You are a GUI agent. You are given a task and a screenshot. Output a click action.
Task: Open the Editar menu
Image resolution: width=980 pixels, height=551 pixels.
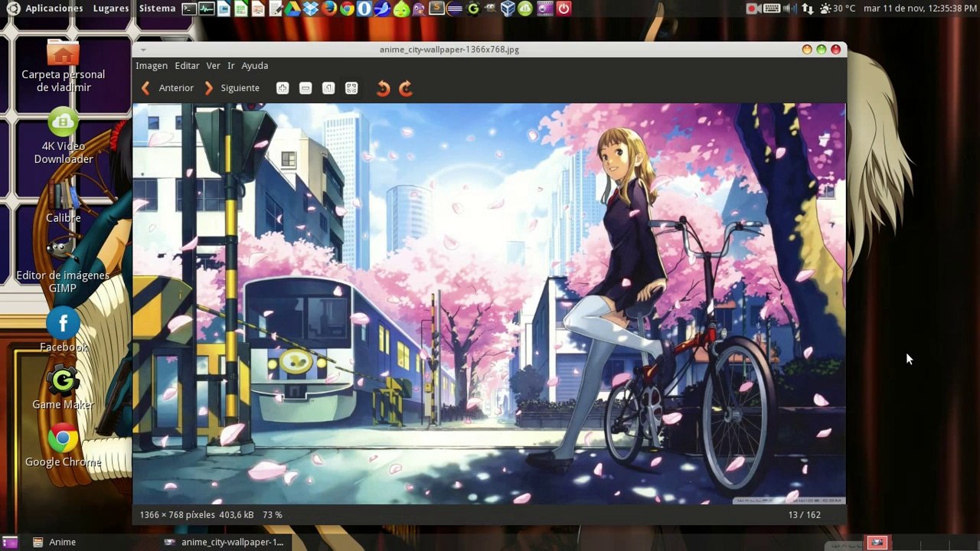point(187,66)
